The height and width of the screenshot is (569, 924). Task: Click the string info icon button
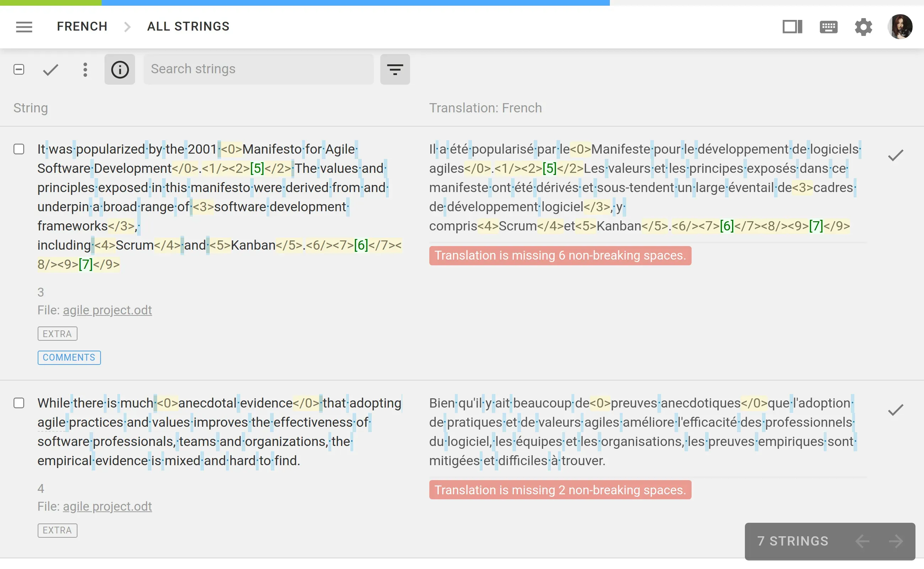click(x=119, y=69)
